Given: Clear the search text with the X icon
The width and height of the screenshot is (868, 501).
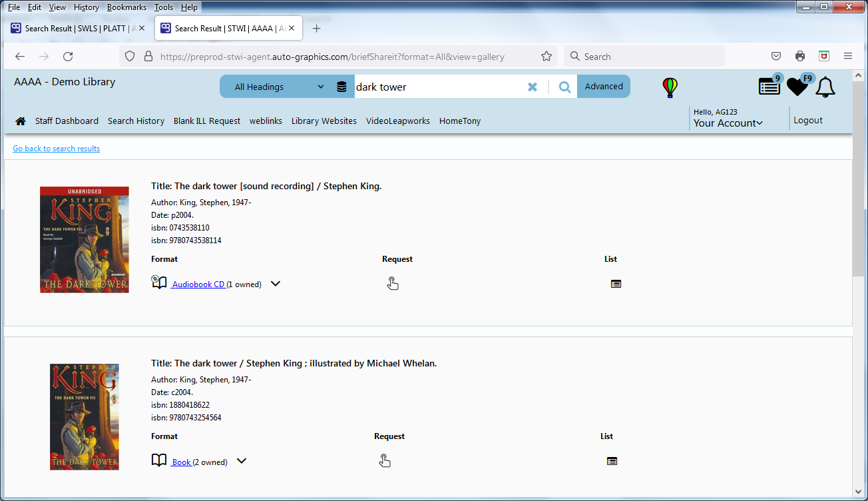Looking at the screenshot, I should [533, 87].
